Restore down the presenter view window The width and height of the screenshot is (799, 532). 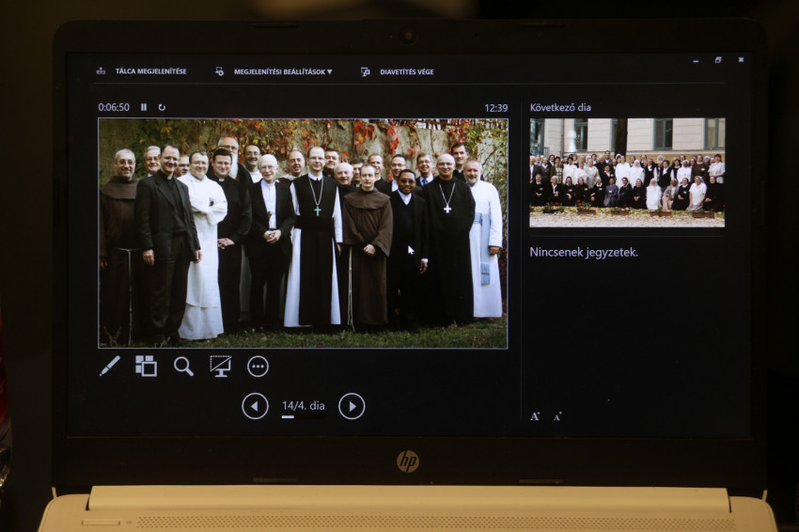pyautogui.click(x=718, y=60)
